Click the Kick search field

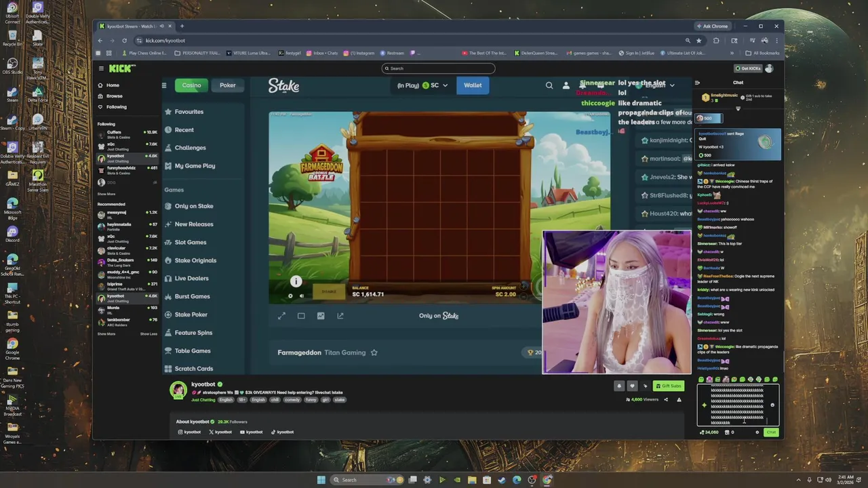[438, 68]
